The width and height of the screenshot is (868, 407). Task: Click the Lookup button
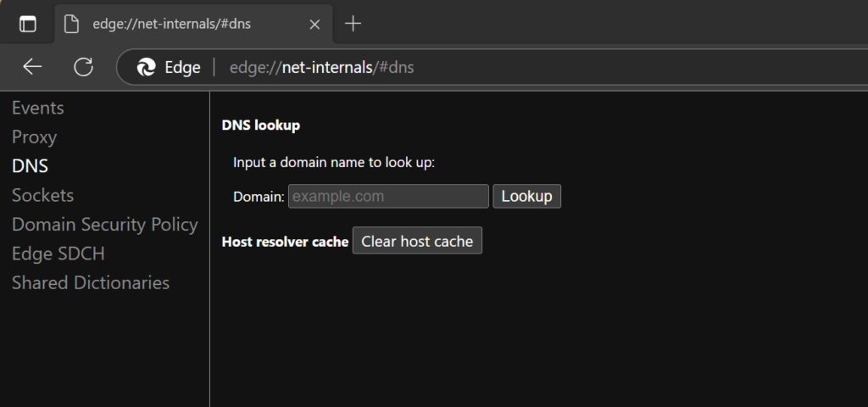pos(527,197)
